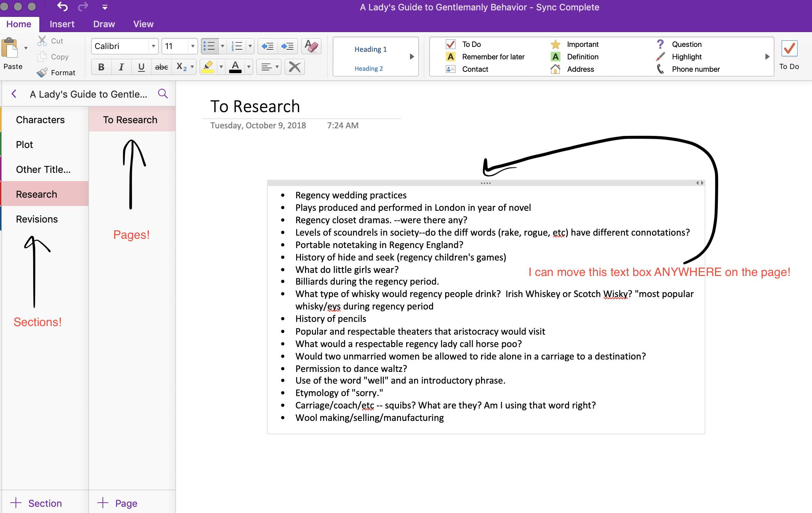Viewport: 812px width, 513px height.
Task: Click the Cut scissors icon
Action: pyautogui.click(x=42, y=40)
